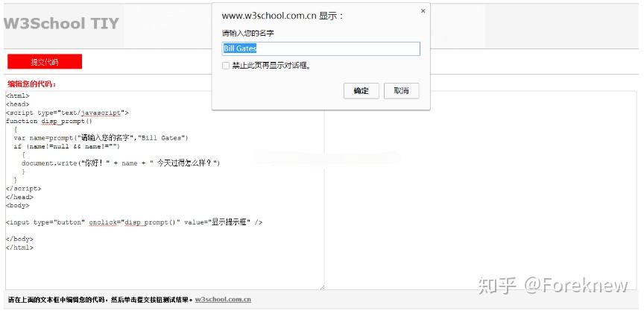
Task: Close the prompt dialog with the X
Action: coord(423,11)
